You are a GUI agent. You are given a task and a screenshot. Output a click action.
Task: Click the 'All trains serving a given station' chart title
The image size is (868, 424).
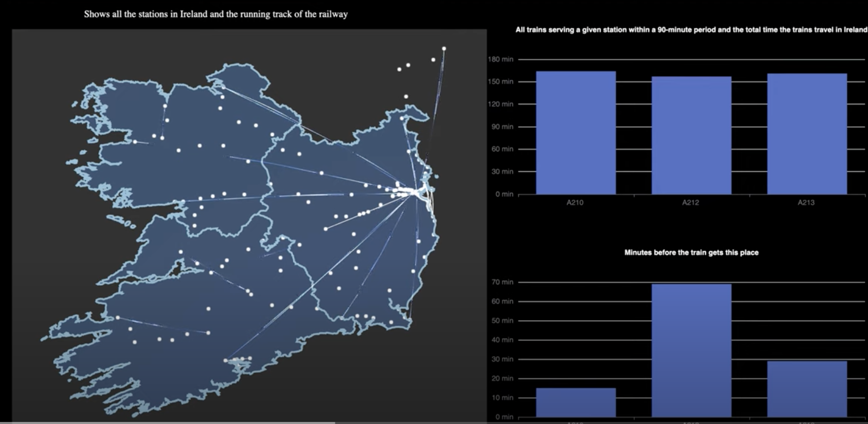click(x=691, y=30)
